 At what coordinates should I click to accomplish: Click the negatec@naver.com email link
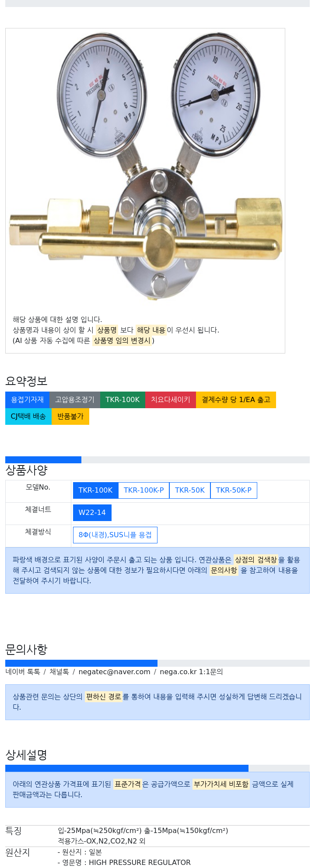(114, 672)
